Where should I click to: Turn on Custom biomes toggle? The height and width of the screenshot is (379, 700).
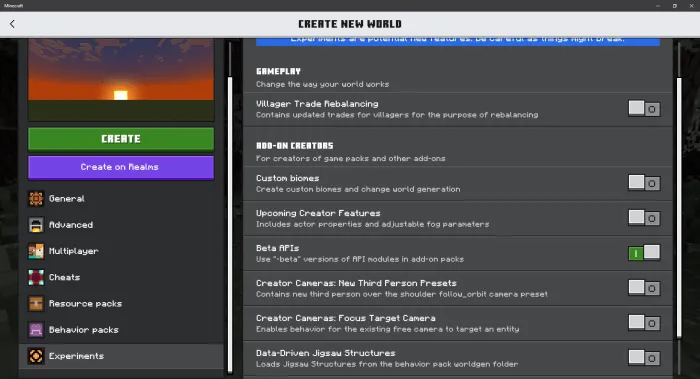pos(644,183)
